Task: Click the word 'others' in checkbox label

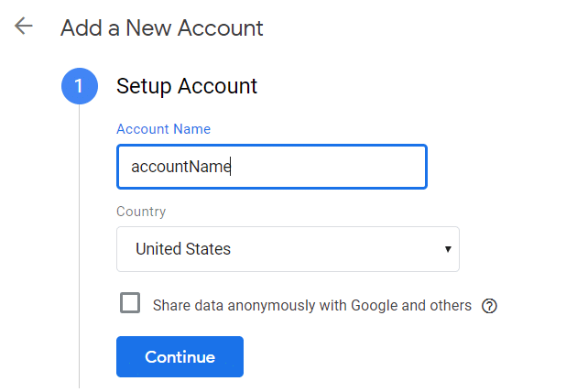Action: point(451,306)
